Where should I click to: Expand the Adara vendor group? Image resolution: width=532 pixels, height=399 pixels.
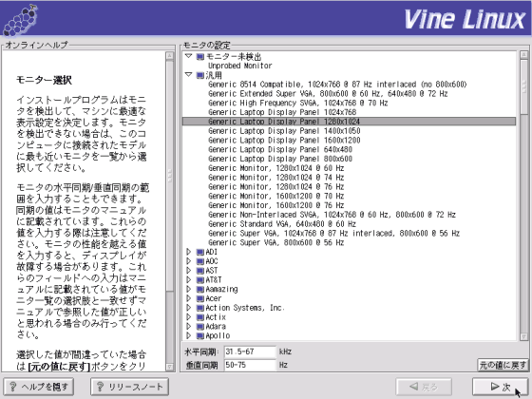click(189, 327)
